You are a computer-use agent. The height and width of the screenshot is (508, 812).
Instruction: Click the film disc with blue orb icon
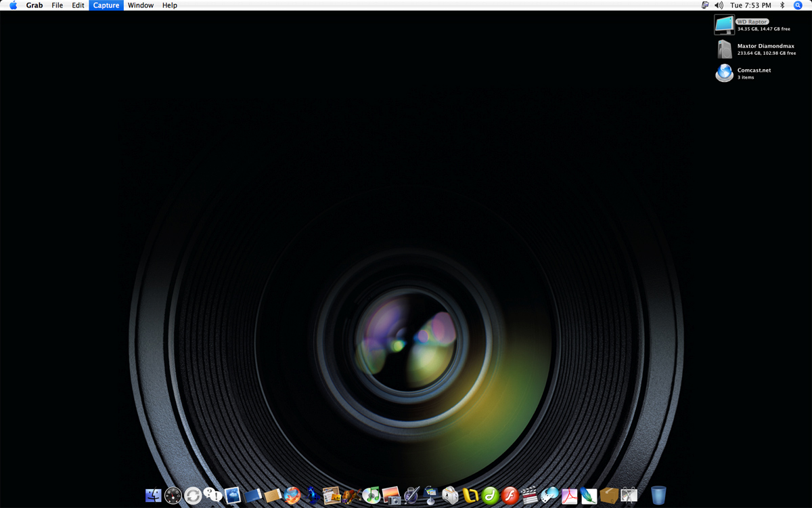tap(549, 496)
